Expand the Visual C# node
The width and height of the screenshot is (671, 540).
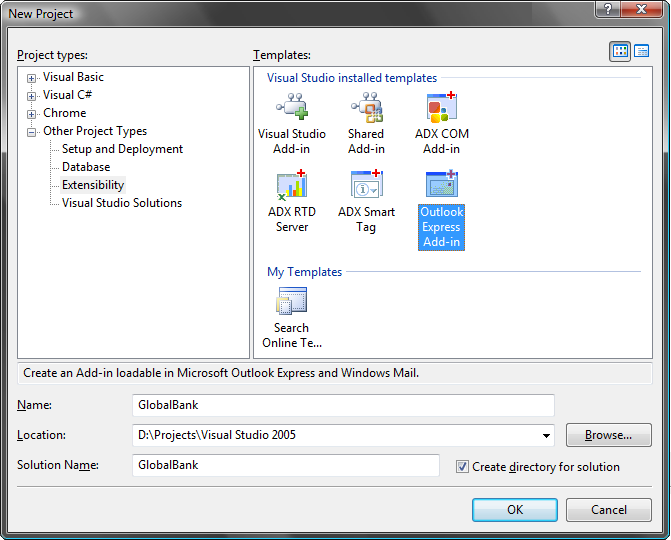pyautogui.click(x=31, y=96)
